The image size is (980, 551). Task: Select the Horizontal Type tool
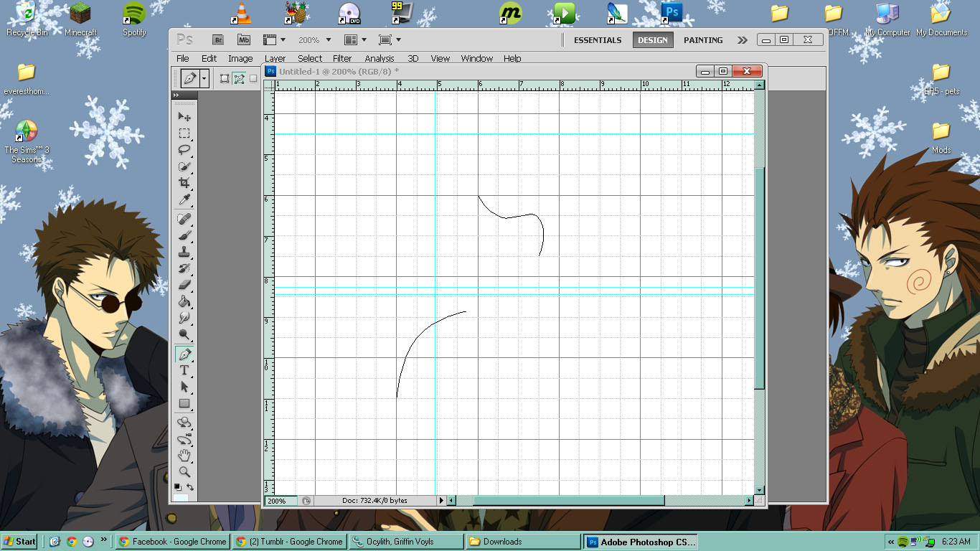click(184, 370)
